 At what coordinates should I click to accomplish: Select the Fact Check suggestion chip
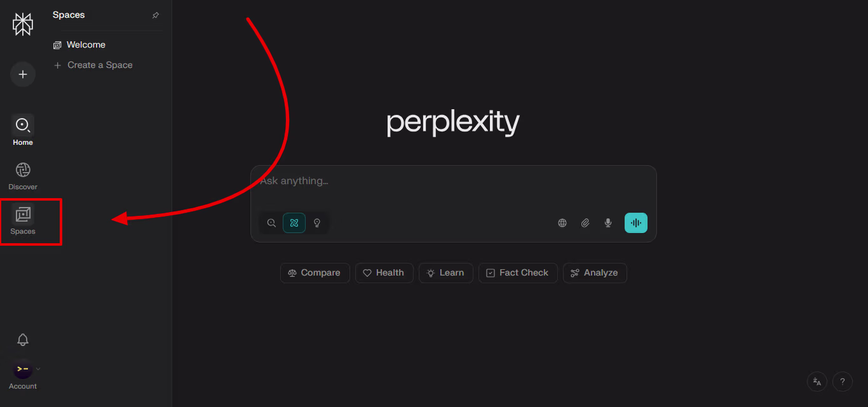coord(518,273)
